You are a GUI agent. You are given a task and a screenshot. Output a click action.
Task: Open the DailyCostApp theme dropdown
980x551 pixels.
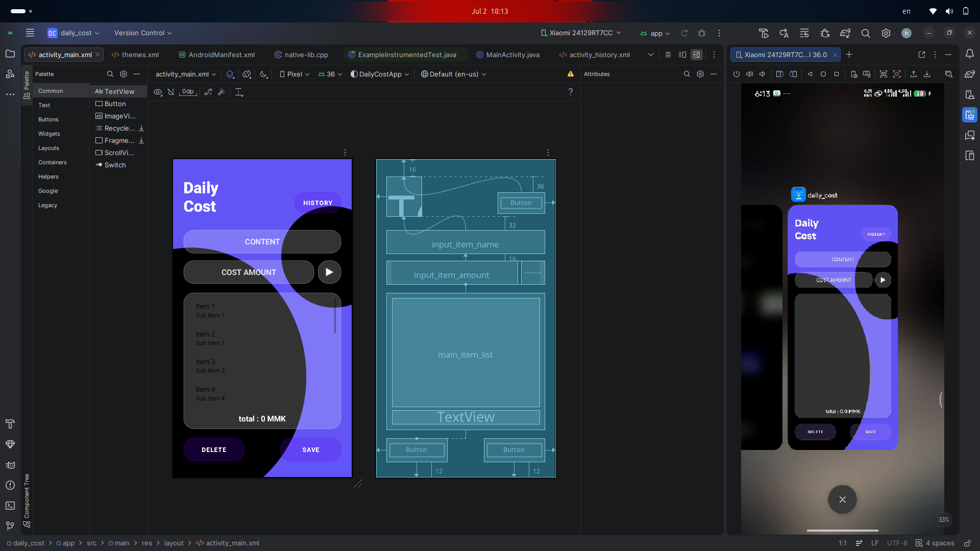coord(380,74)
